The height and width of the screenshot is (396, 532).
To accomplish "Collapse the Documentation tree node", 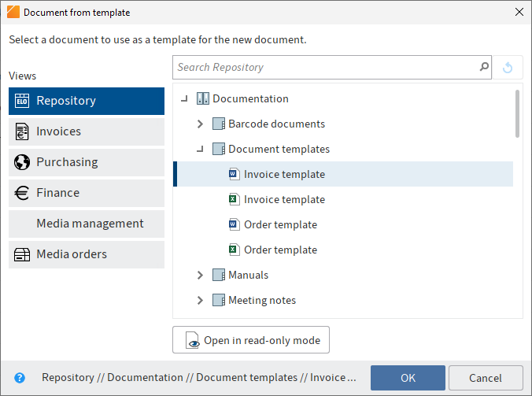I will click(x=184, y=98).
